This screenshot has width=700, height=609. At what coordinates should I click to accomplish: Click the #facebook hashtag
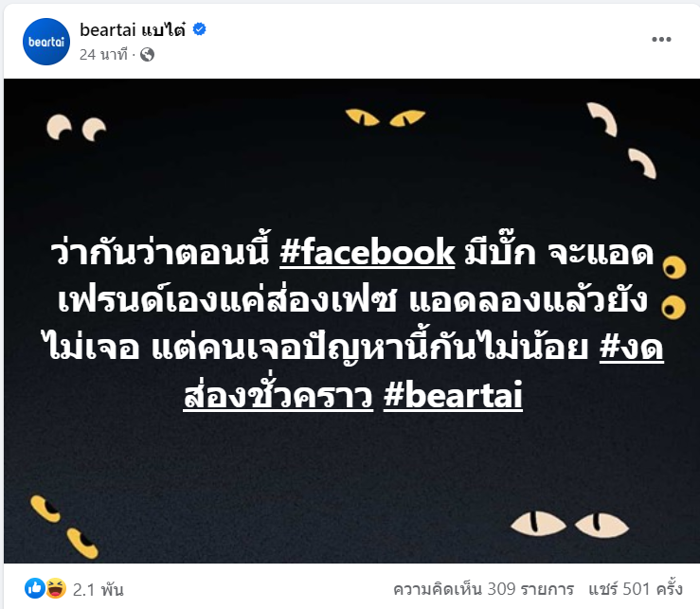pyautogui.click(x=367, y=252)
